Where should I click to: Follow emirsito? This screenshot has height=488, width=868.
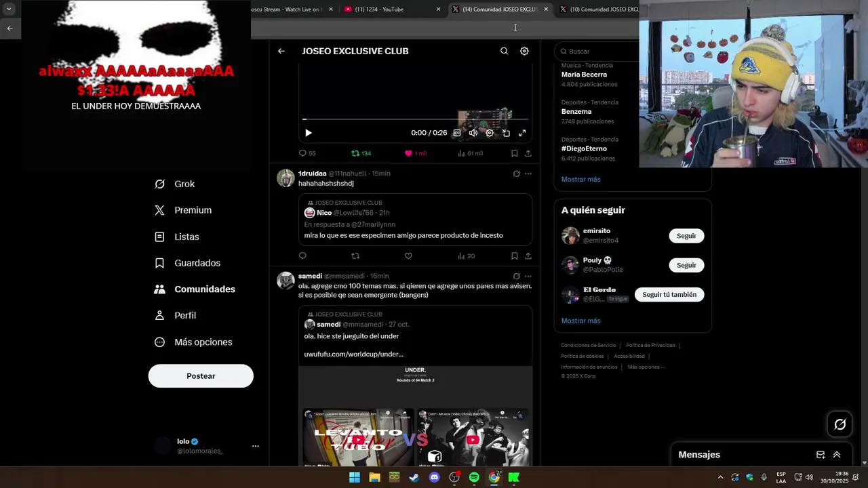pos(686,236)
